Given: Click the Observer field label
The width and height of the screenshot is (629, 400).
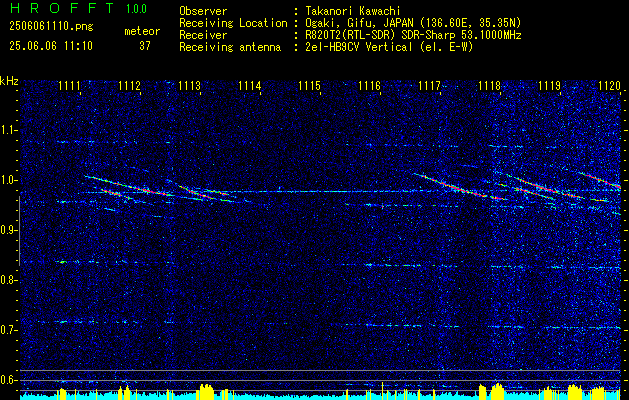Looking at the screenshot, I should click(x=203, y=11).
